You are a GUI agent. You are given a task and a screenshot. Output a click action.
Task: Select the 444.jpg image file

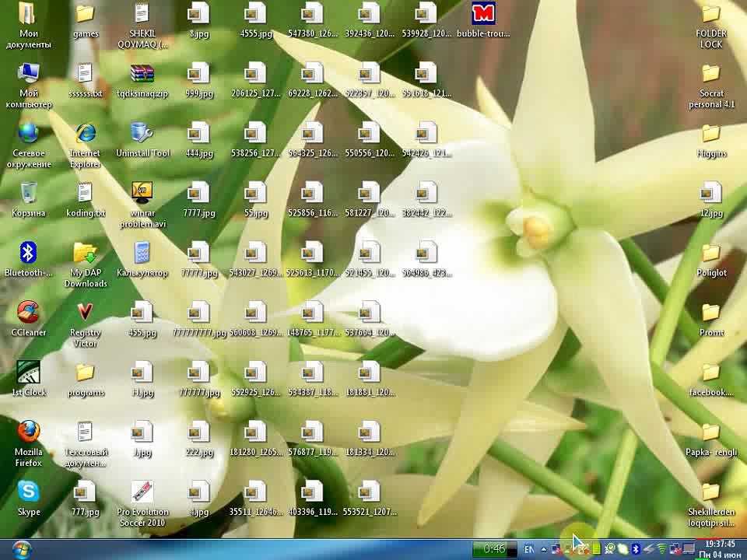tap(198, 133)
